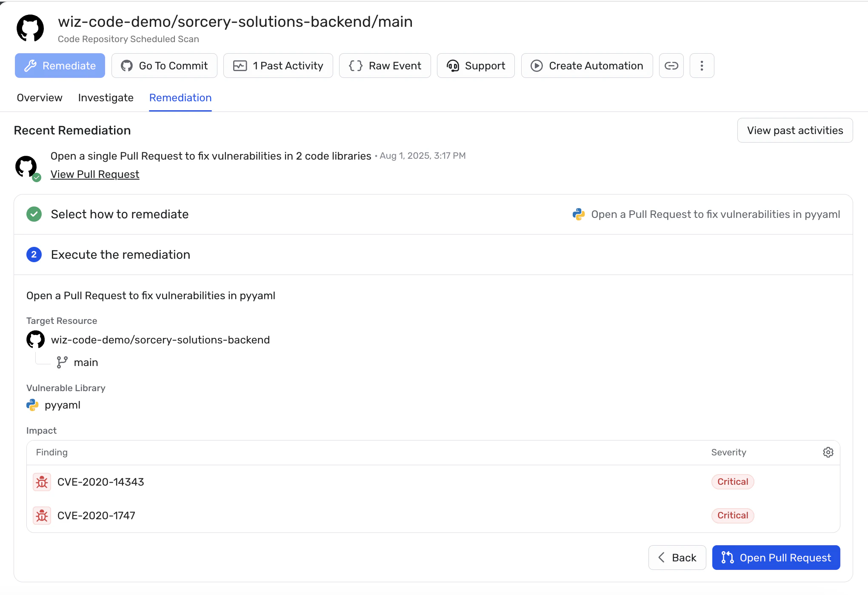Open finding CVE-2020-1747
868x595 pixels.
point(96,515)
